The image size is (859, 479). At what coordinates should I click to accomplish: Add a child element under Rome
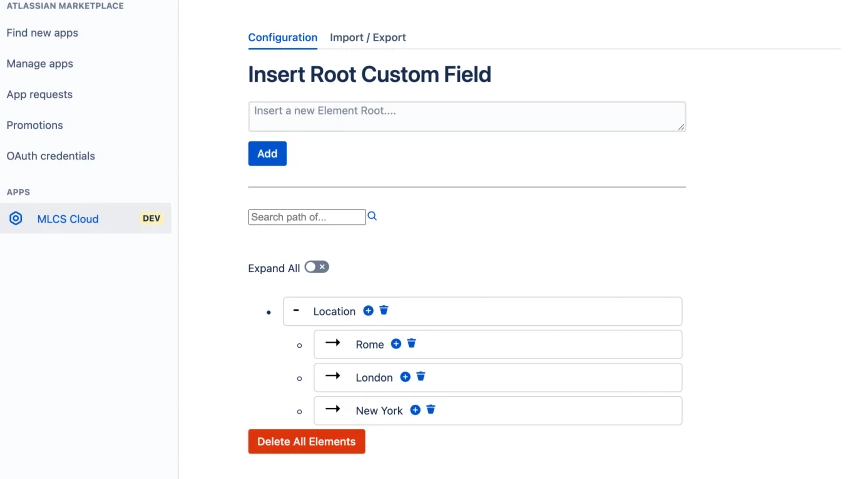pos(396,344)
